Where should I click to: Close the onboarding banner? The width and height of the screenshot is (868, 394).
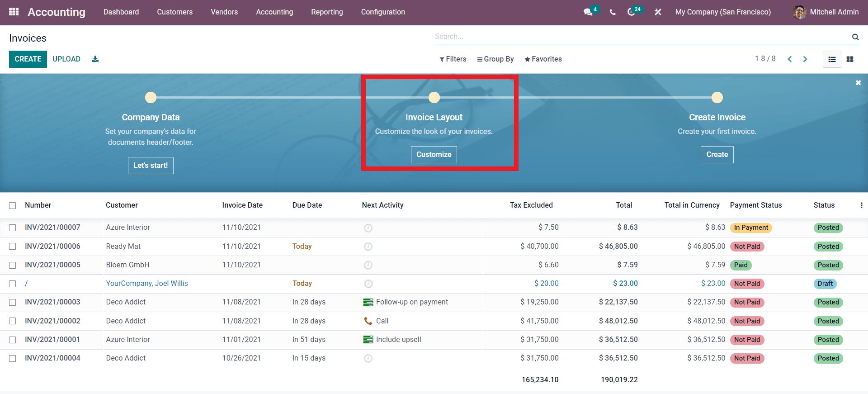click(858, 83)
